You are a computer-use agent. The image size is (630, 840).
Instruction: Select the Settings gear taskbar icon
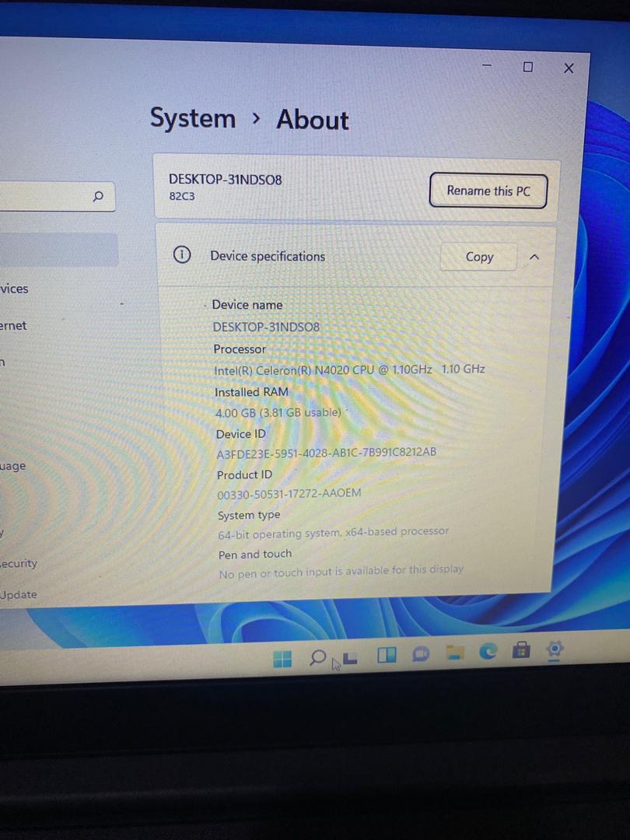pyautogui.click(x=555, y=649)
